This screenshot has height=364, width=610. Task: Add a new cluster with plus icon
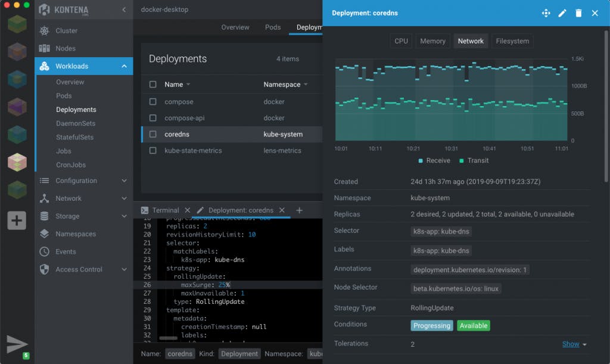point(17,220)
